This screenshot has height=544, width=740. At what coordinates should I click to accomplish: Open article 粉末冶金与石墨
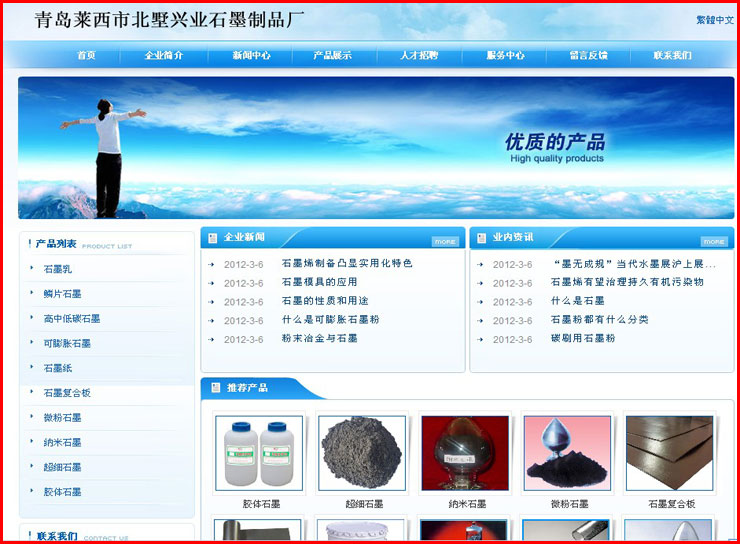320,338
